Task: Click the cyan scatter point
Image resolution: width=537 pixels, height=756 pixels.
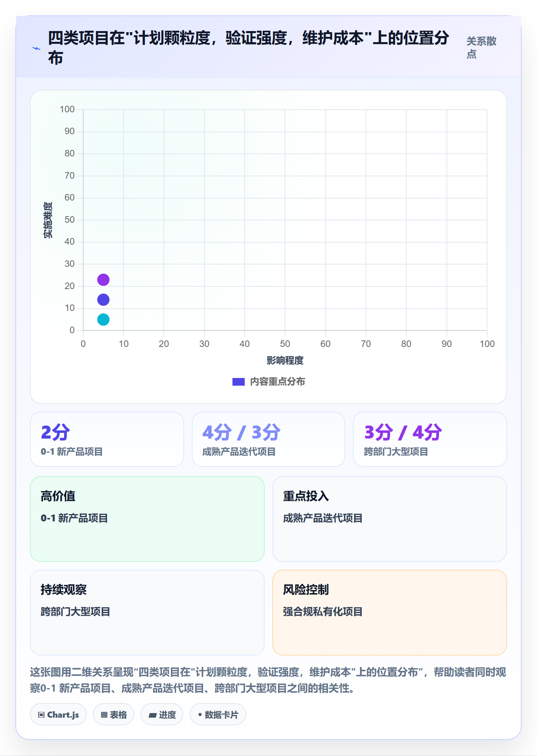Action: click(103, 319)
